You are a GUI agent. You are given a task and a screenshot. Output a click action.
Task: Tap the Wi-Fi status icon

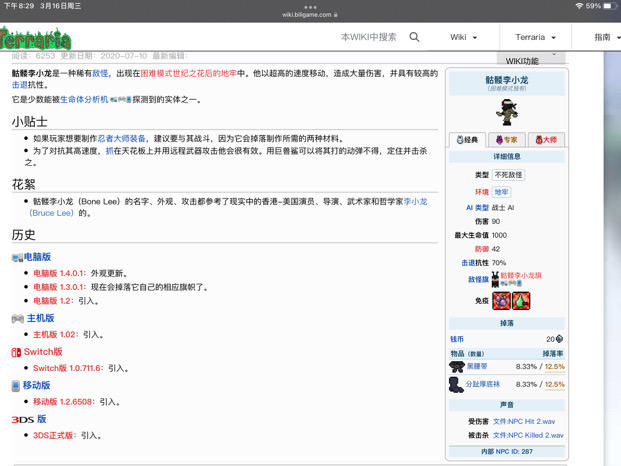[x=579, y=6]
